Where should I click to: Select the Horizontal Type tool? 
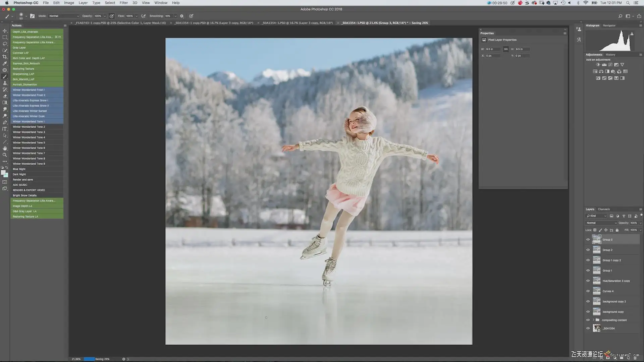coord(5,129)
